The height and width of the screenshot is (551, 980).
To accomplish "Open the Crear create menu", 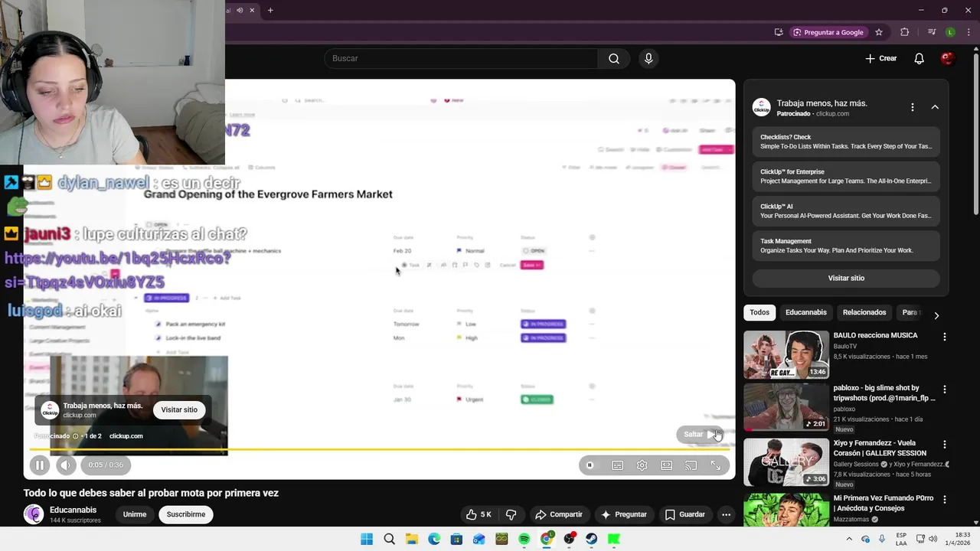I will pos(880,58).
